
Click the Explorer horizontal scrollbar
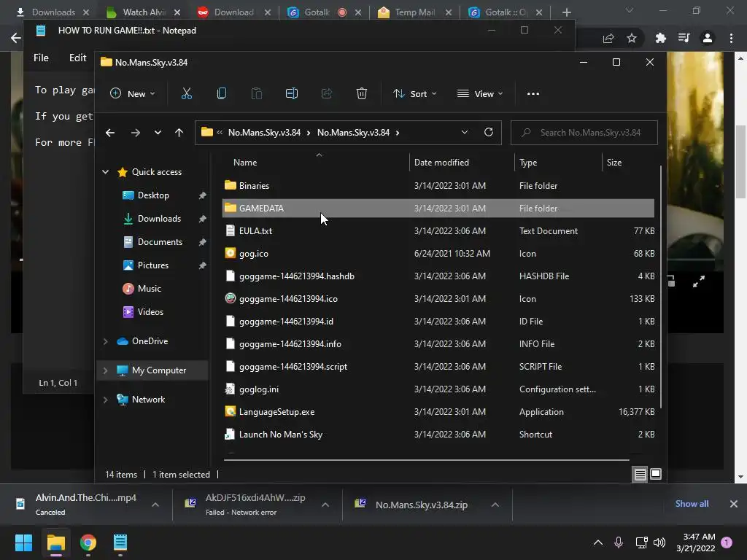point(426,460)
